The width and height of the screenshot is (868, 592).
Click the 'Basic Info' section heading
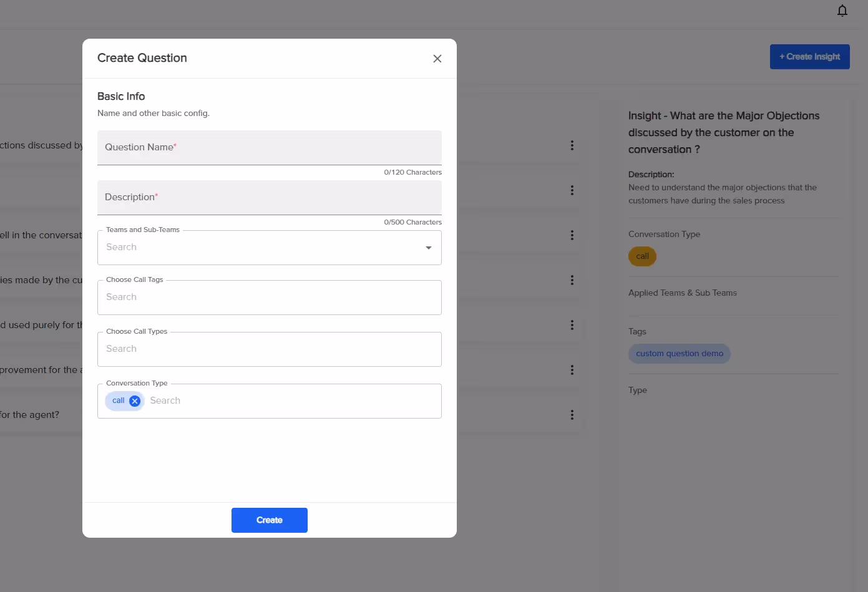tap(121, 97)
